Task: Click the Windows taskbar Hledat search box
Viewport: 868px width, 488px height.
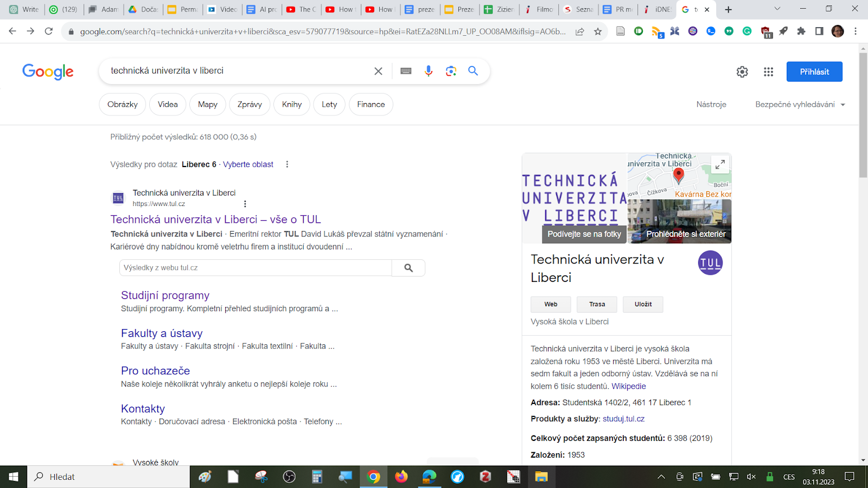Action: 108,477
